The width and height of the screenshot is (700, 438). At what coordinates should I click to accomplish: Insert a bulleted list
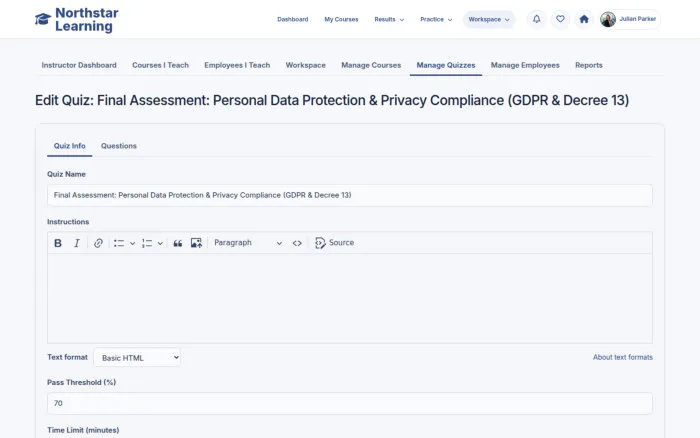click(119, 243)
